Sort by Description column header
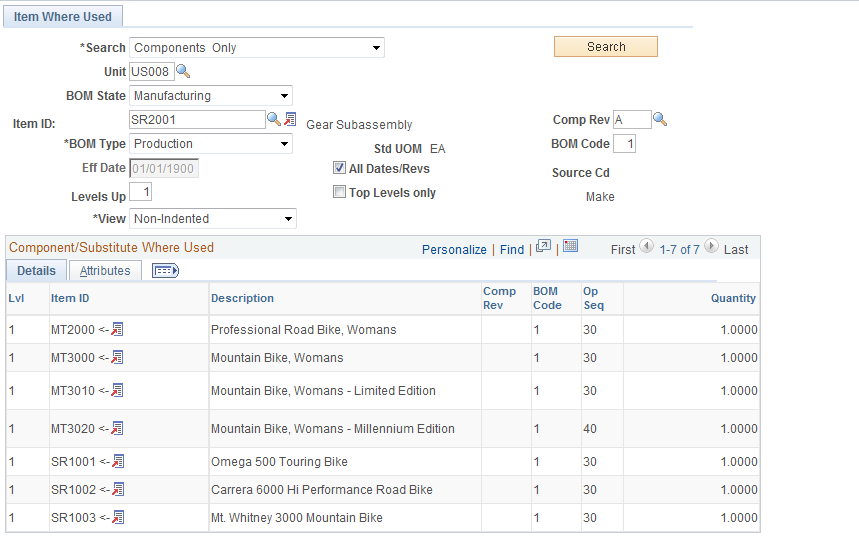Image resolution: width=859 pixels, height=540 pixels. pos(242,298)
